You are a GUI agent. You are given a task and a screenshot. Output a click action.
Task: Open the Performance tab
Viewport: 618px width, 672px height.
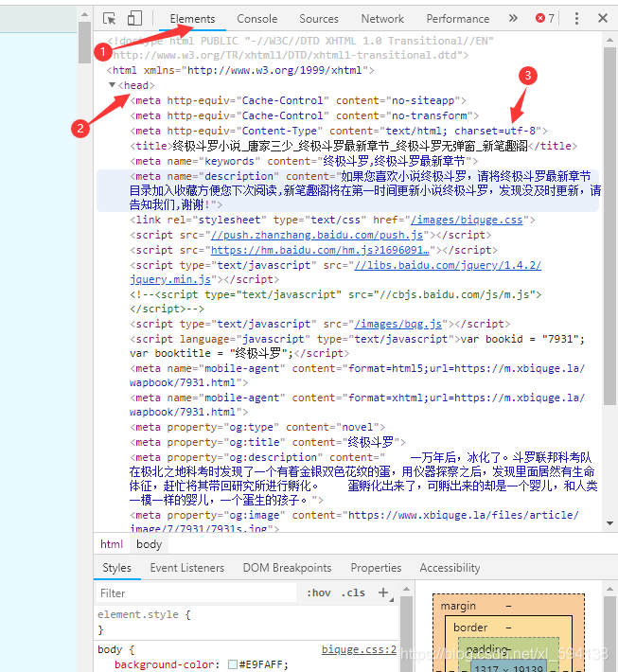(458, 19)
